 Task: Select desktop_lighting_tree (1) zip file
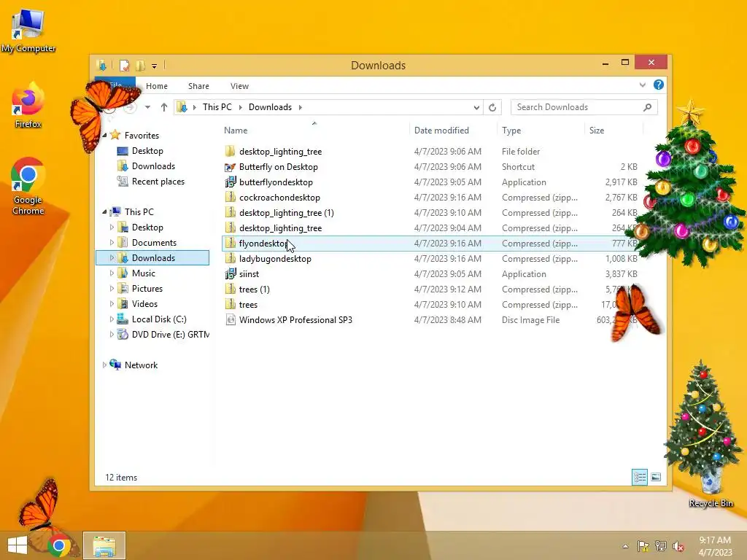(x=286, y=212)
